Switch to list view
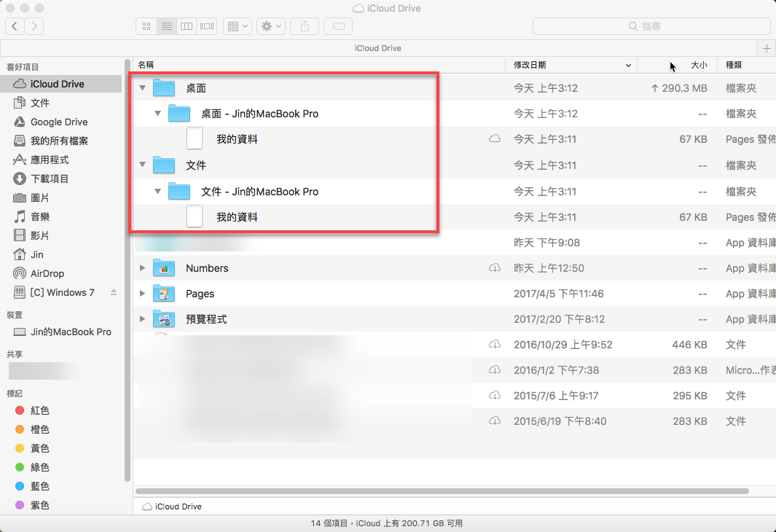776x532 pixels. (167, 26)
